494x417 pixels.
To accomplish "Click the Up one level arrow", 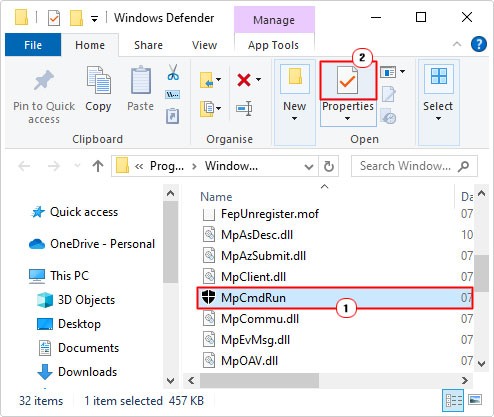I will pyautogui.click(x=98, y=166).
